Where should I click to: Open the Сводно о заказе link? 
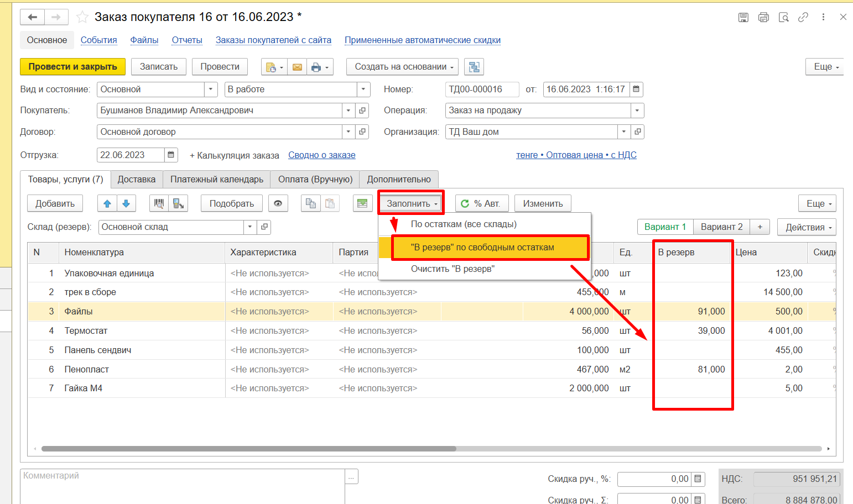321,155
